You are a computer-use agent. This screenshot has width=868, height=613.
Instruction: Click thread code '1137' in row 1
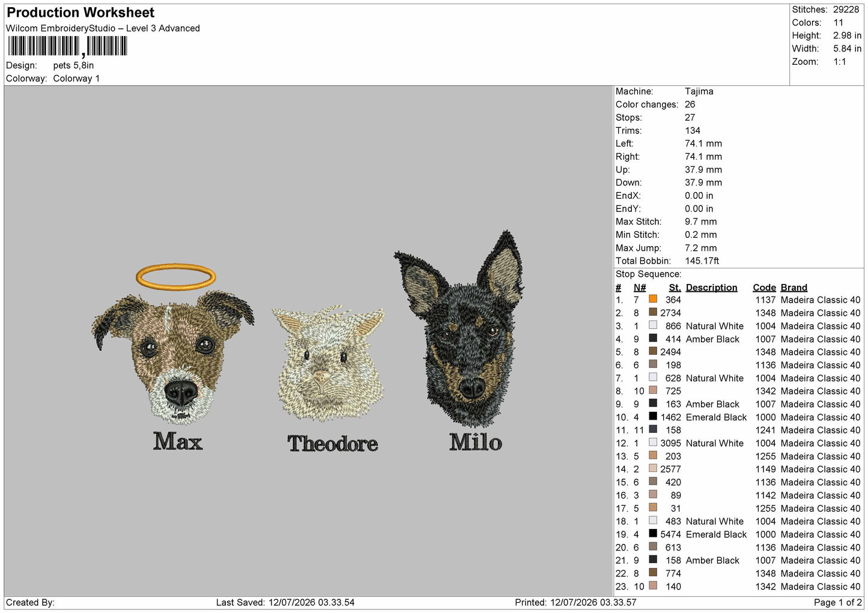[x=765, y=300]
